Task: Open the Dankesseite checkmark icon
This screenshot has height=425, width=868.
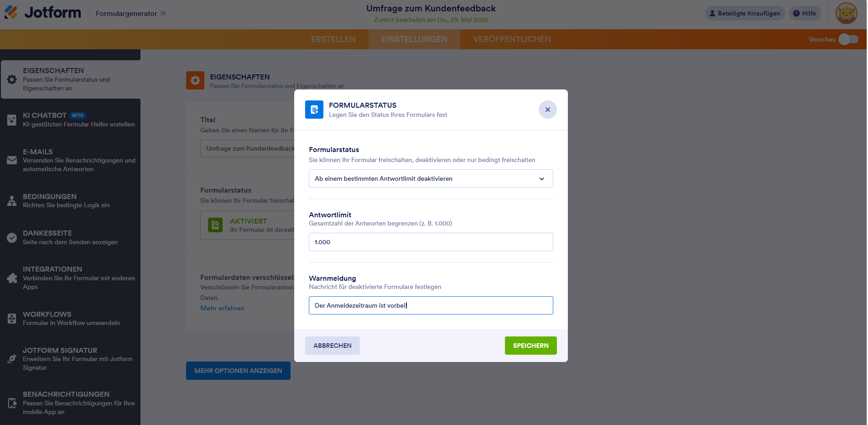Action: pyautogui.click(x=11, y=237)
